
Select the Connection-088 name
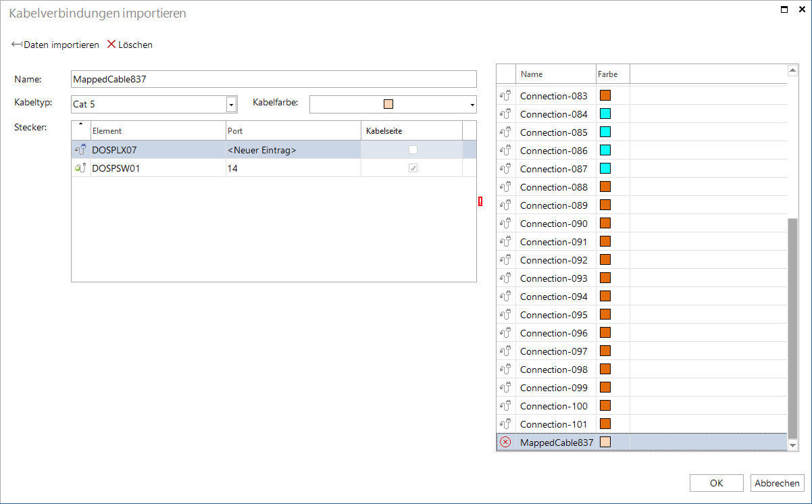(554, 187)
